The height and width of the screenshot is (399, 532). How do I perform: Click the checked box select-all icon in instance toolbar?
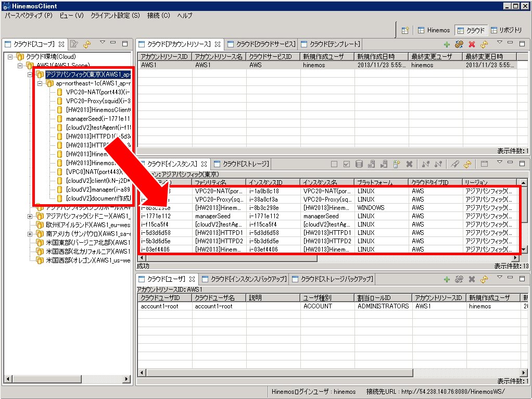[x=346, y=165]
